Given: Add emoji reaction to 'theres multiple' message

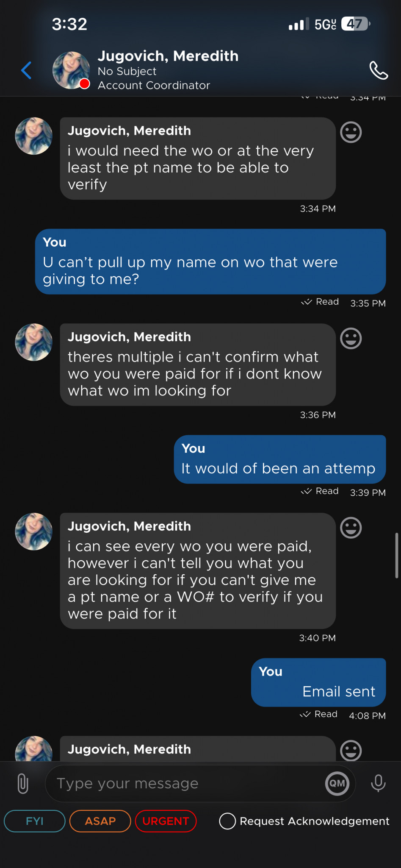Looking at the screenshot, I should 351,339.
